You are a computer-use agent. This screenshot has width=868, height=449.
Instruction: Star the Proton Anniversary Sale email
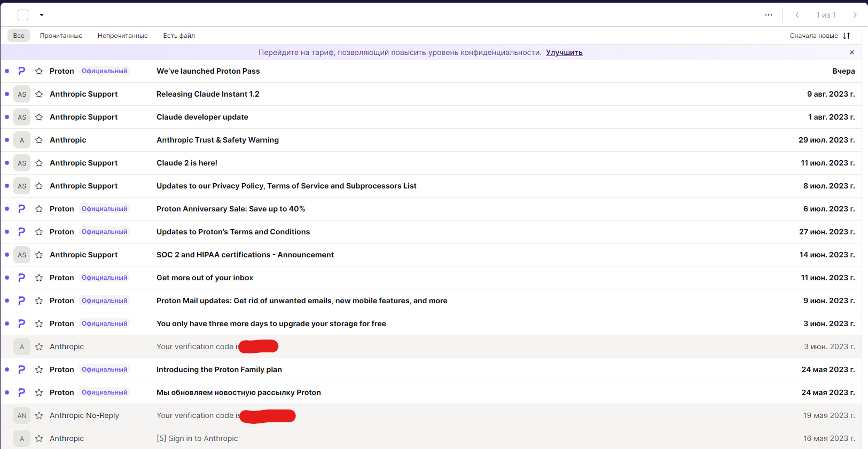39,209
